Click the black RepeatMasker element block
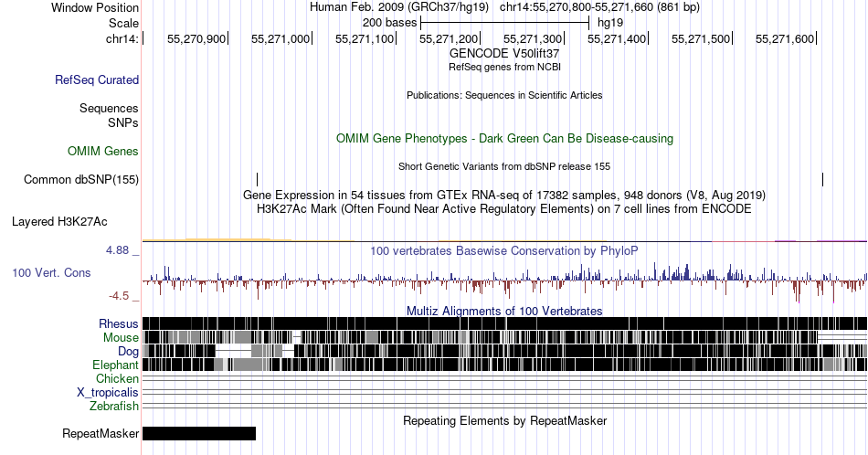868x455 pixels. point(199,433)
